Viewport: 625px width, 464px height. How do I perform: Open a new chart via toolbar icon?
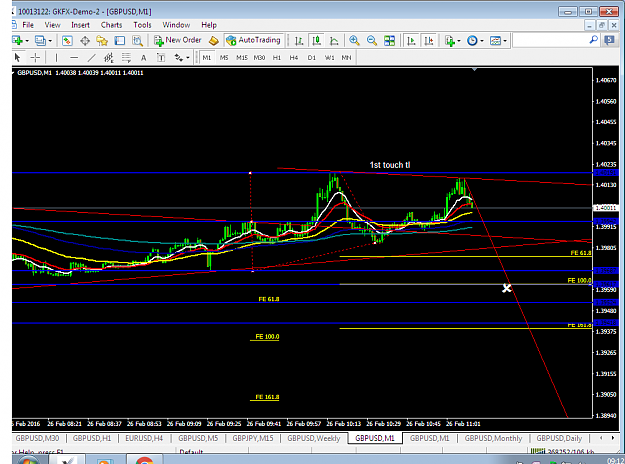tap(18, 40)
